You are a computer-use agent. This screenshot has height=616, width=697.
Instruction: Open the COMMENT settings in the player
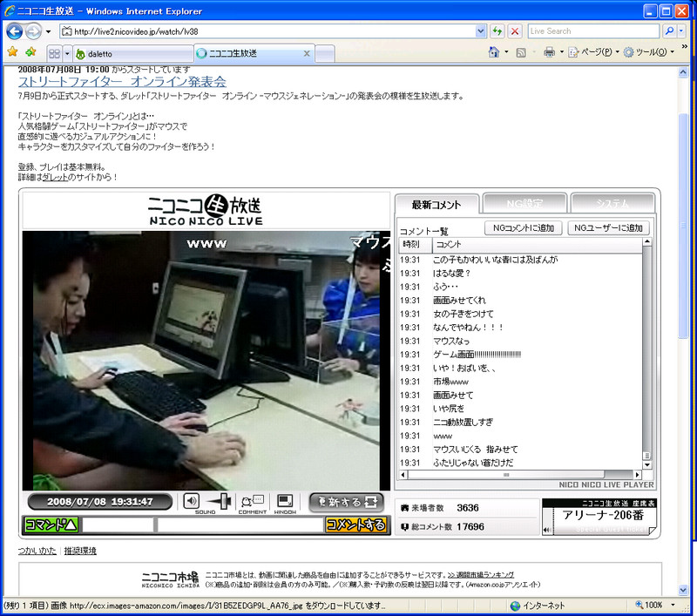[x=251, y=501]
